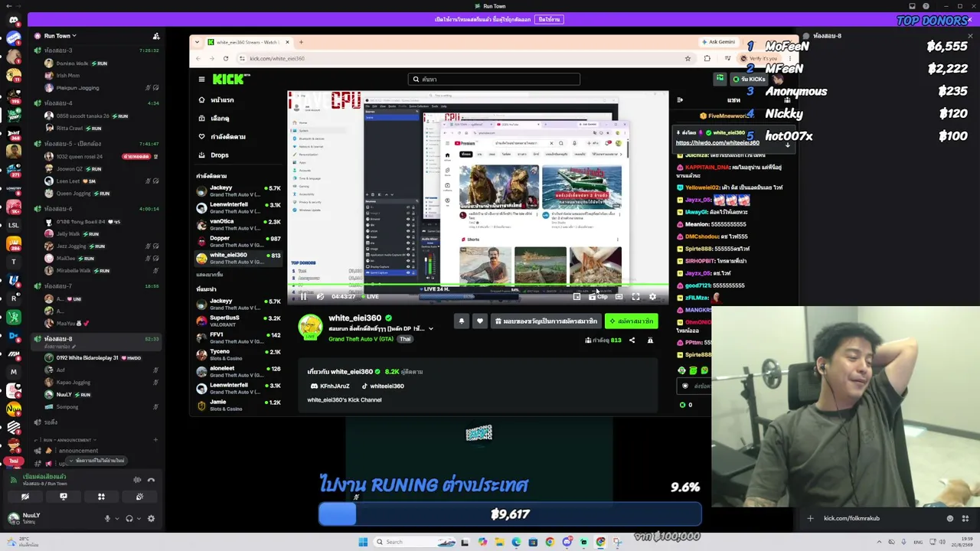The image size is (980, 551).
Task: Disconnect from the voice channel
Action: (151, 480)
